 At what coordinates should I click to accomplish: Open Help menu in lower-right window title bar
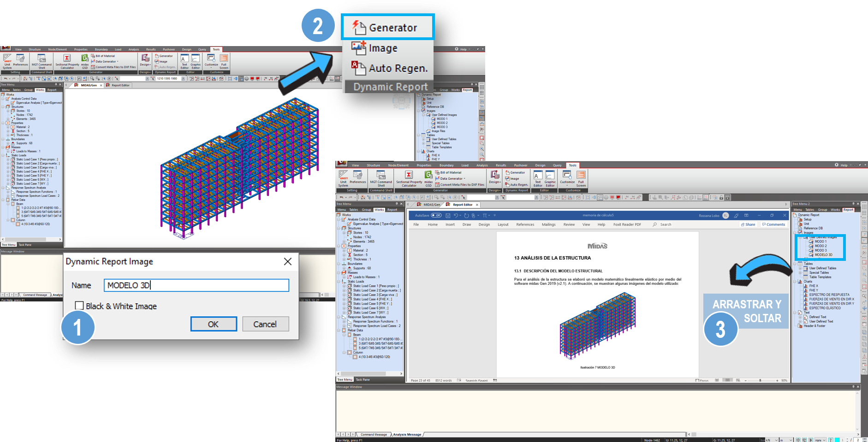point(844,165)
